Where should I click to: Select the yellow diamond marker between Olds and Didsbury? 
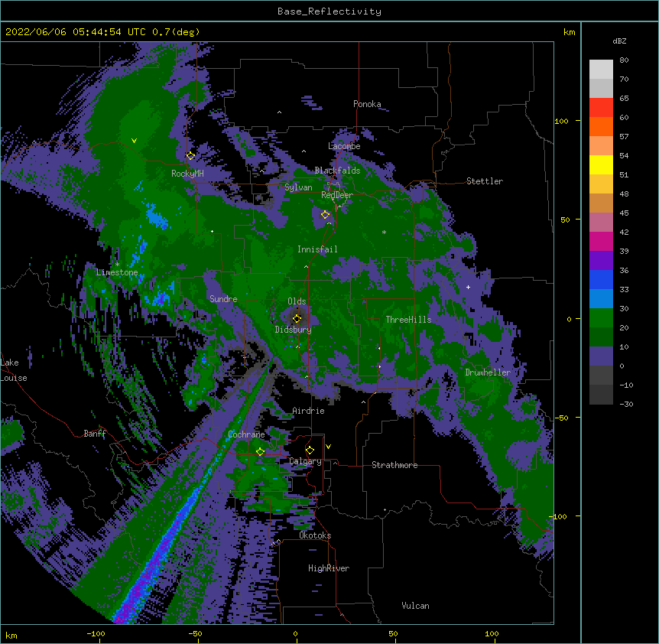pos(297,318)
